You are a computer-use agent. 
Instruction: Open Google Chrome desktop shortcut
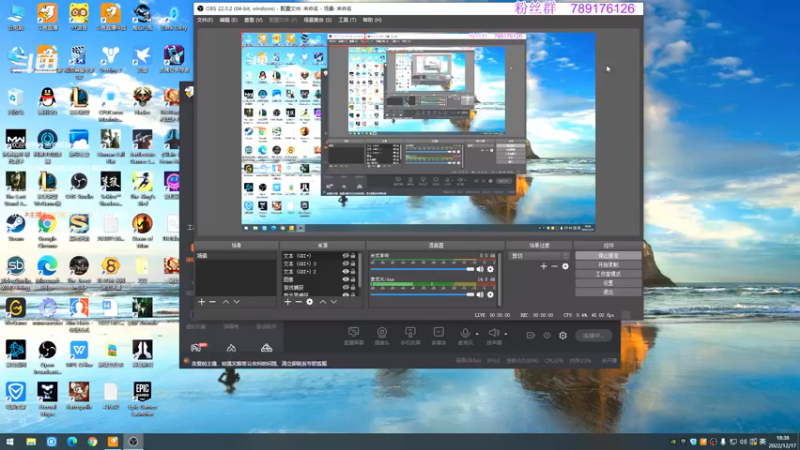tap(47, 231)
